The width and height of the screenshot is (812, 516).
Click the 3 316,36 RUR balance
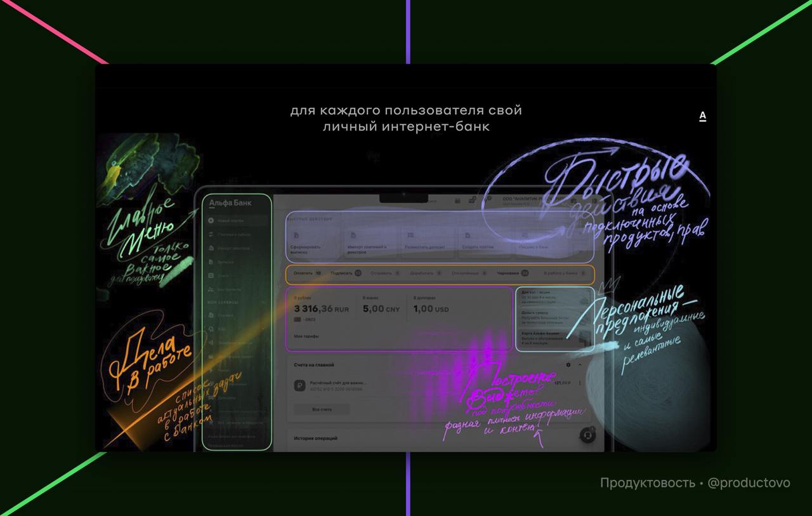pyautogui.click(x=322, y=309)
